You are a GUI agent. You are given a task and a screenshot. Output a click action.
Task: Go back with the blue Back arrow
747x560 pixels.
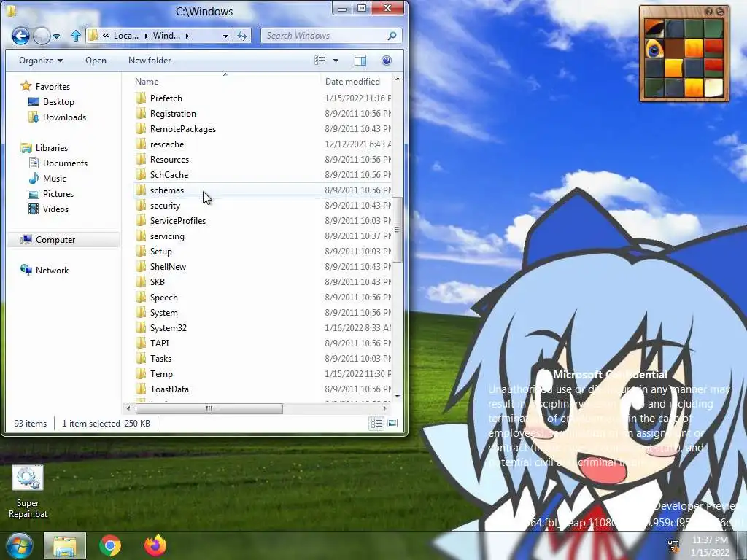tap(20, 36)
